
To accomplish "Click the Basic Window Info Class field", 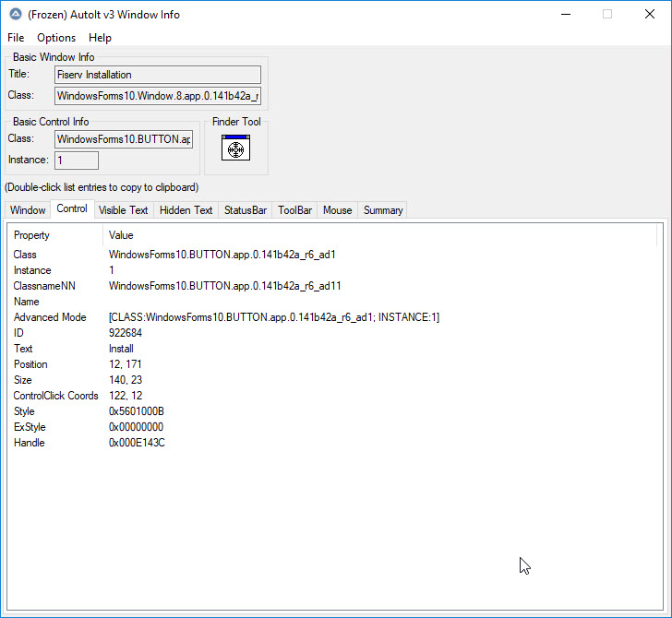I will coord(157,96).
